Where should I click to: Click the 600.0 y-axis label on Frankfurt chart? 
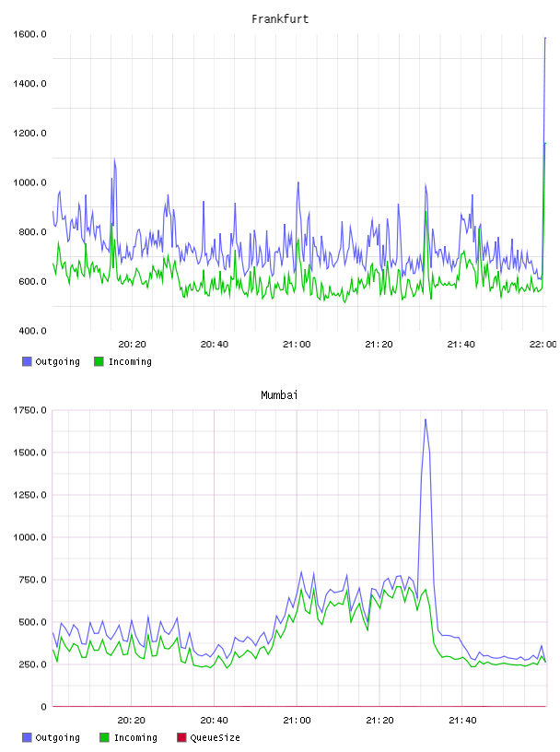(32, 281)
